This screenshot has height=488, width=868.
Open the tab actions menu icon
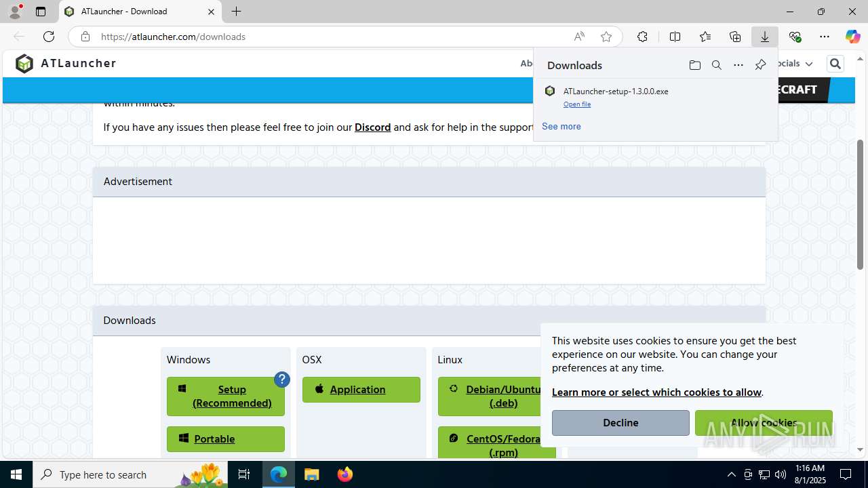[41, 12]
